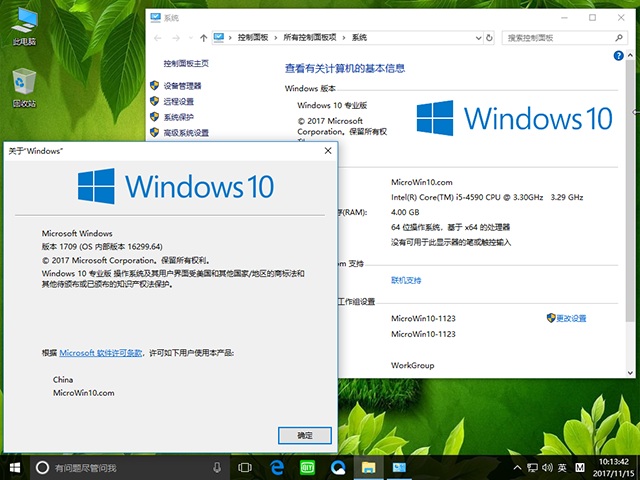The width and height of the screenshot is (640, 480).
Task: Open 控制面板主页 link
Action: [186, 63]
